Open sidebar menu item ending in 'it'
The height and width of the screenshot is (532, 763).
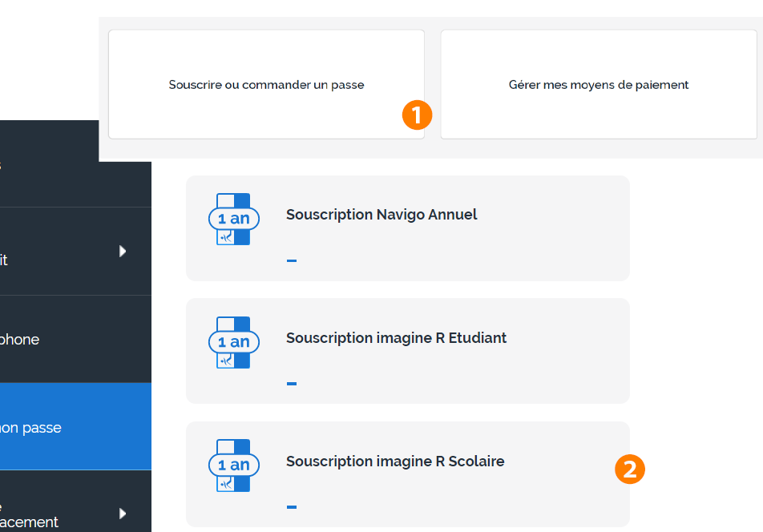tap(75, 252)
